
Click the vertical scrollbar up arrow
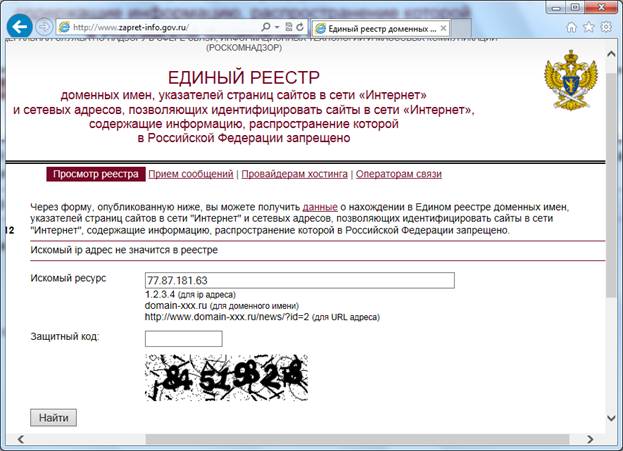[611, 54]
